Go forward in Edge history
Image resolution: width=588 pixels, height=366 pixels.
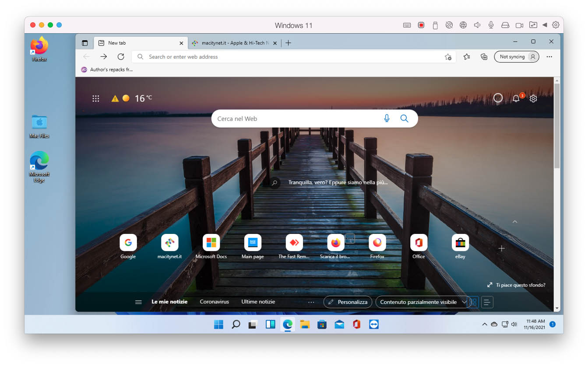pyautogui.click(x=103, y=57)
